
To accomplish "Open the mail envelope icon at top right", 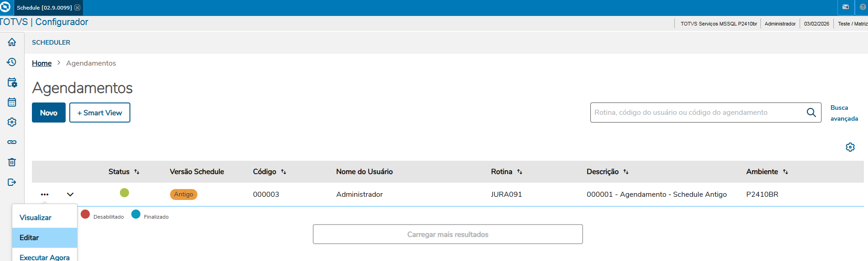I will point(846,7).
